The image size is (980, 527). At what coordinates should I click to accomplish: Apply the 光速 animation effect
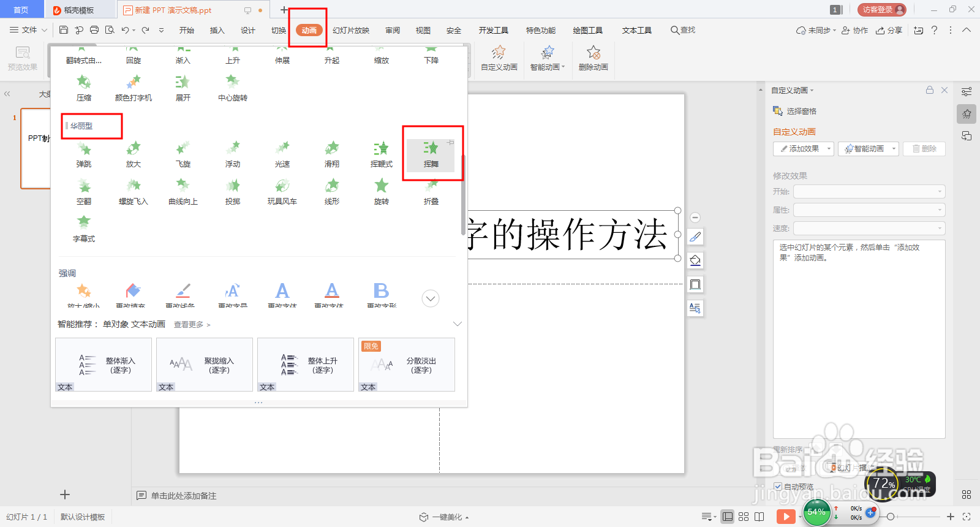click(282, 154)
